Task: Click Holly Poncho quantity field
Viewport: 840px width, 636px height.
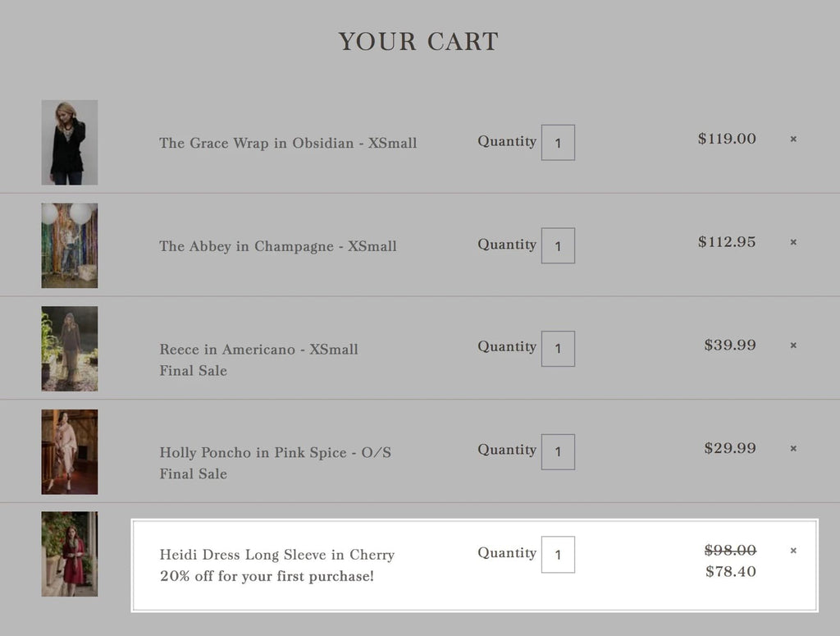Action: point(558,452)
